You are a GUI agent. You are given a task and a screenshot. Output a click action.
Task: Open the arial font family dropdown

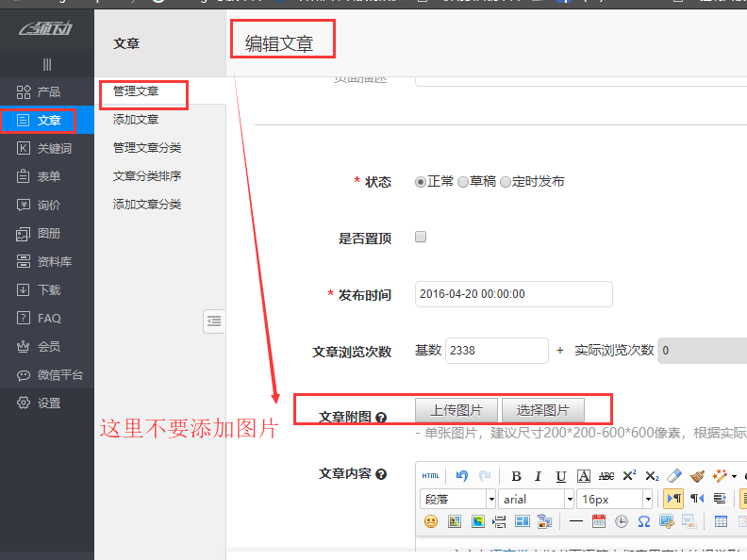(x=536, y=499)
